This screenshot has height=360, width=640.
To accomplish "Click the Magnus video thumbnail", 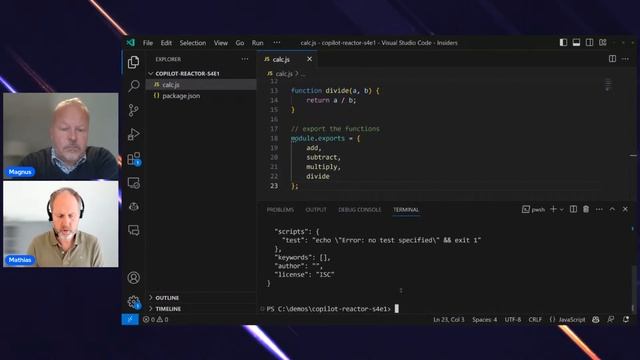I will [x=61, y=136].
